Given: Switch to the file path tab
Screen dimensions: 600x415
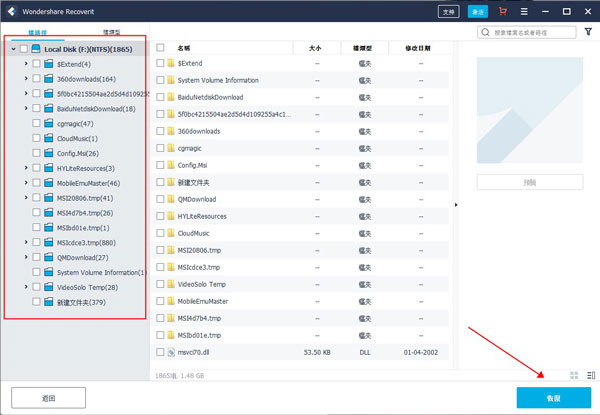Looking at the screenshot, I should 38,32.
